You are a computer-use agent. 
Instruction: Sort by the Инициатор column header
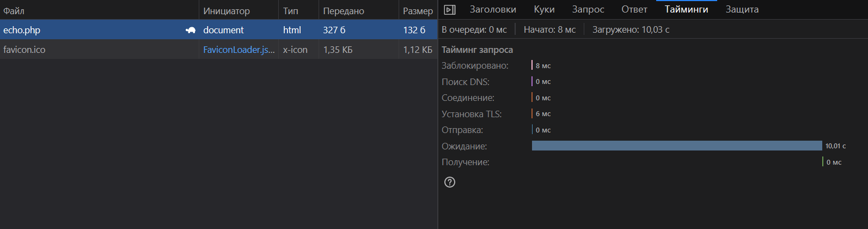coord(239,10)
